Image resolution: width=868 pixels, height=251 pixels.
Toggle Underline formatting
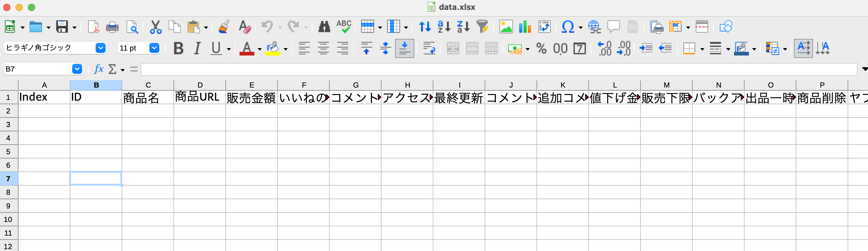[x=216, y=48]
